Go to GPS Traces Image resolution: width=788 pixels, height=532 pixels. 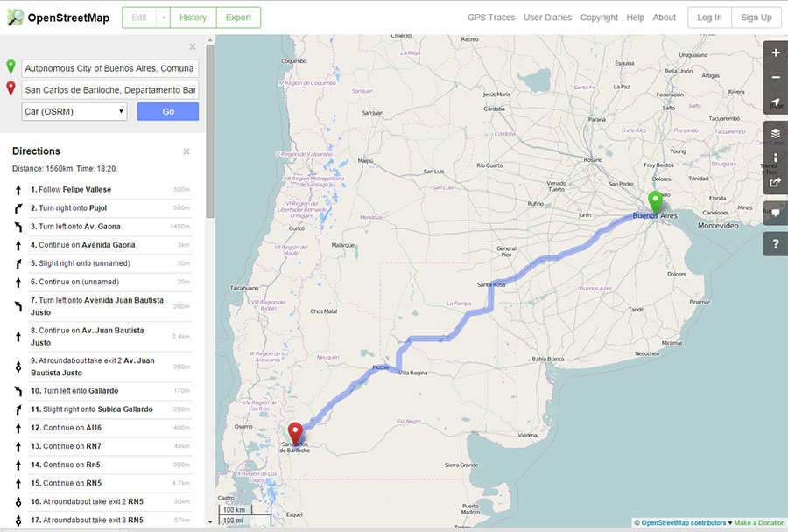[x=491, y=17]
